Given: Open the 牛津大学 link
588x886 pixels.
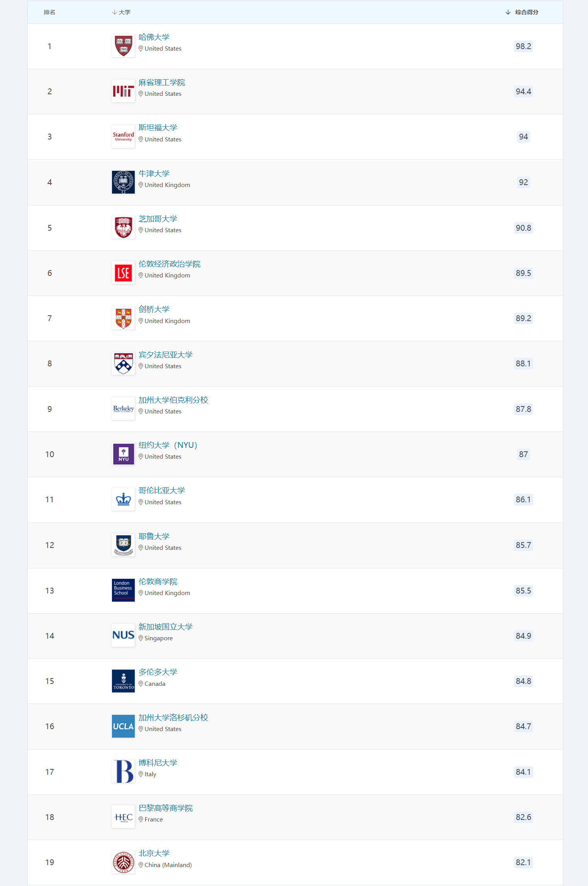Looking at the screenshot, I should click(x=154, y=173).
